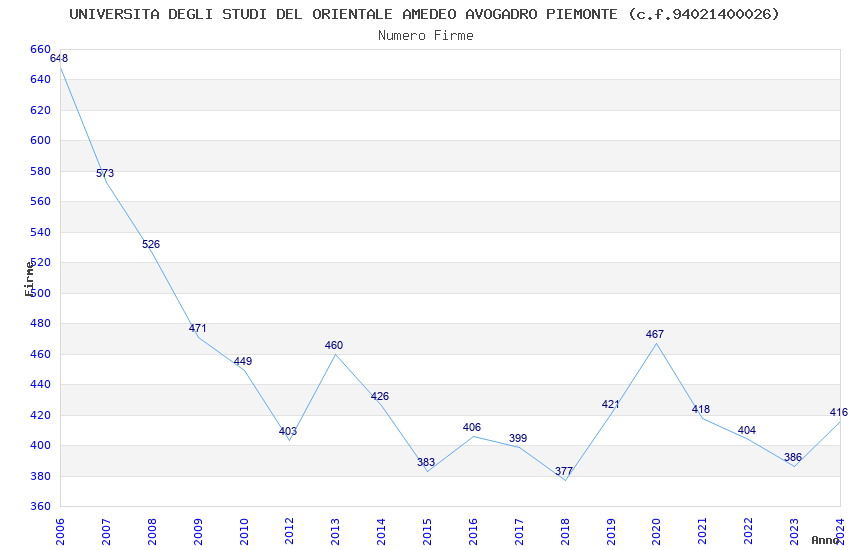Select the 421 data label
Screen dimensions: 850x550
(610, 404)
